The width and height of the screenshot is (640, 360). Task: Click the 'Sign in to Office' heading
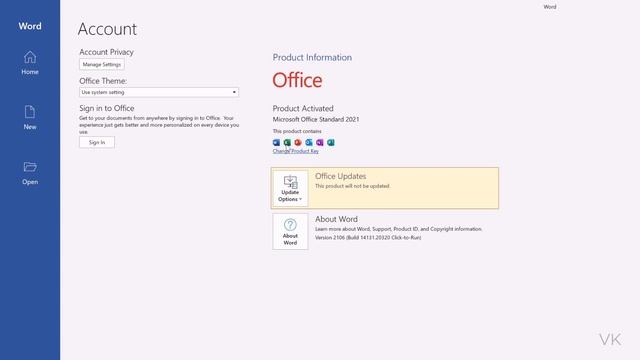(107, 108)
